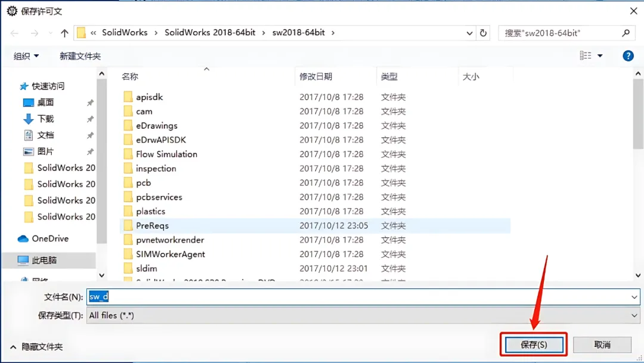Go forward navigation arrow
This screenshot has height=363, width=644.
pos(35,33)
